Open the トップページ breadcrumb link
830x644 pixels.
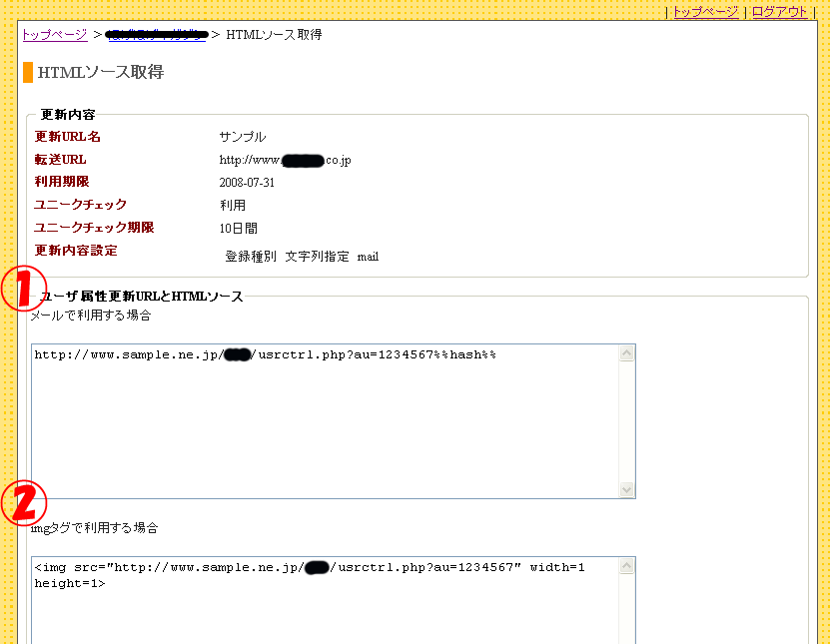(x=55, y=35)
